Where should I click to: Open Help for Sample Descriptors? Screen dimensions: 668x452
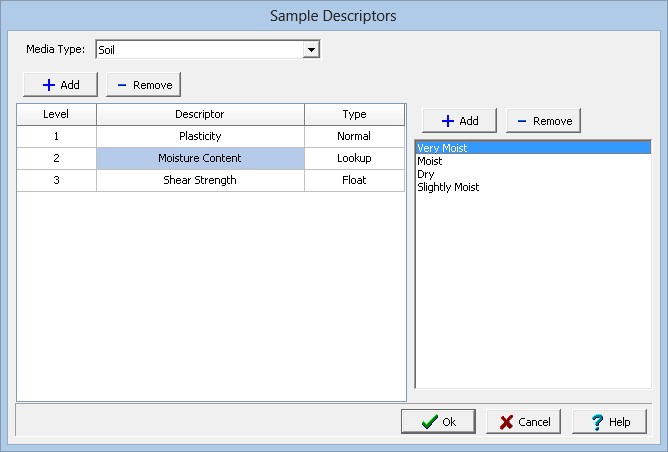pyautogui.click(x=609, y=422)
